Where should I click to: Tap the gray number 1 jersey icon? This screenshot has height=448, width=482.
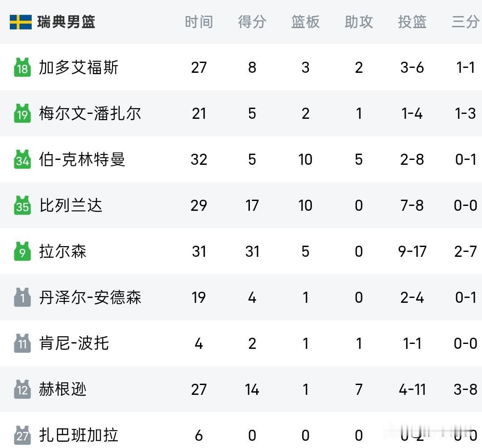[22, 297]
